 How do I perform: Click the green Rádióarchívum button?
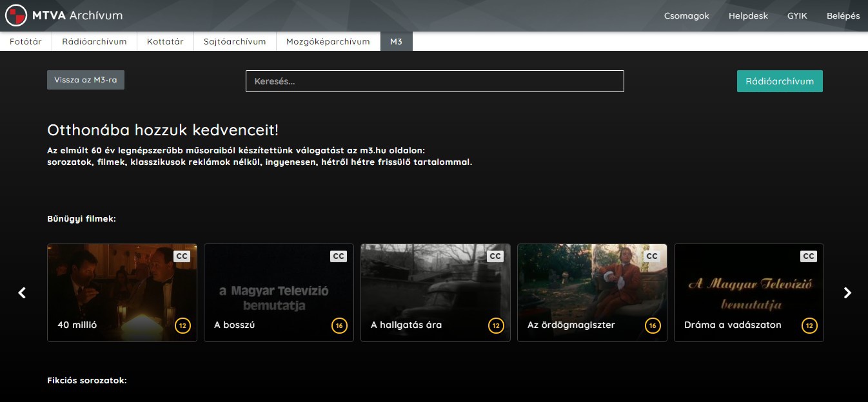(780, 81)
